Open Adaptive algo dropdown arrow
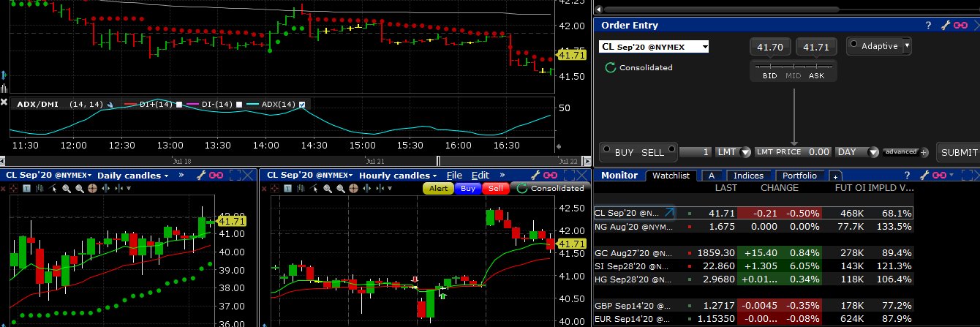Screen dimensions: 980x327 click(x=908, y=46)
